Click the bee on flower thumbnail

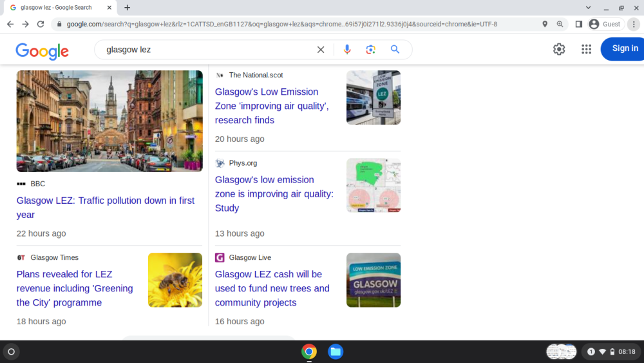[x=175, y=280]
